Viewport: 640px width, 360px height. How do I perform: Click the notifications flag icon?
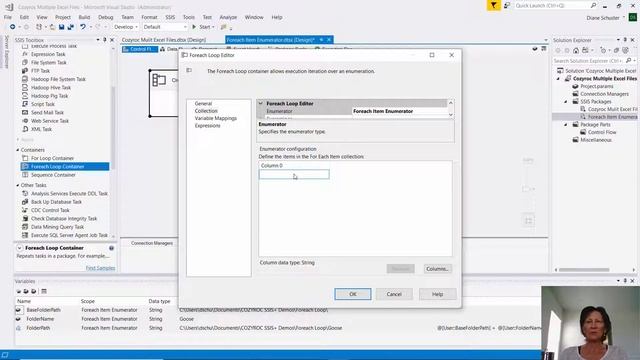[x=493, y=5]
